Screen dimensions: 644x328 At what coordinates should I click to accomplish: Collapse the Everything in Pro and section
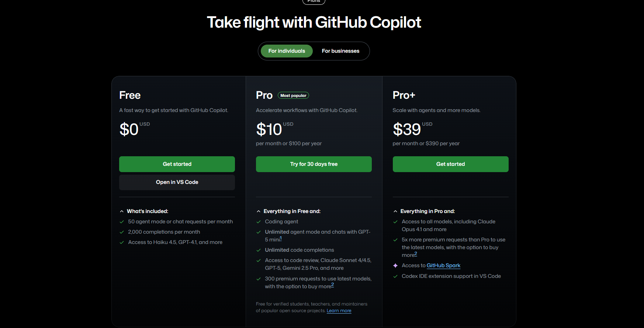(x=395, y=211)
